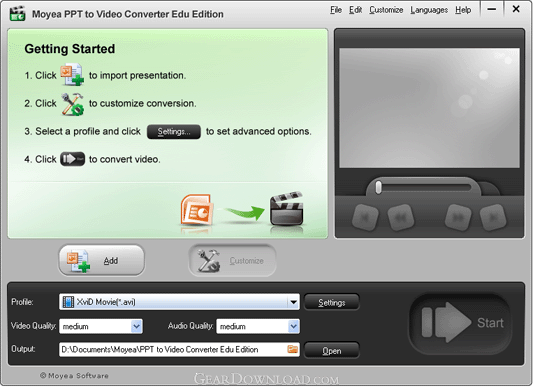Click the preview seek slider handle
This screenshot has height=388, width=535.
(x=378, y=188)
